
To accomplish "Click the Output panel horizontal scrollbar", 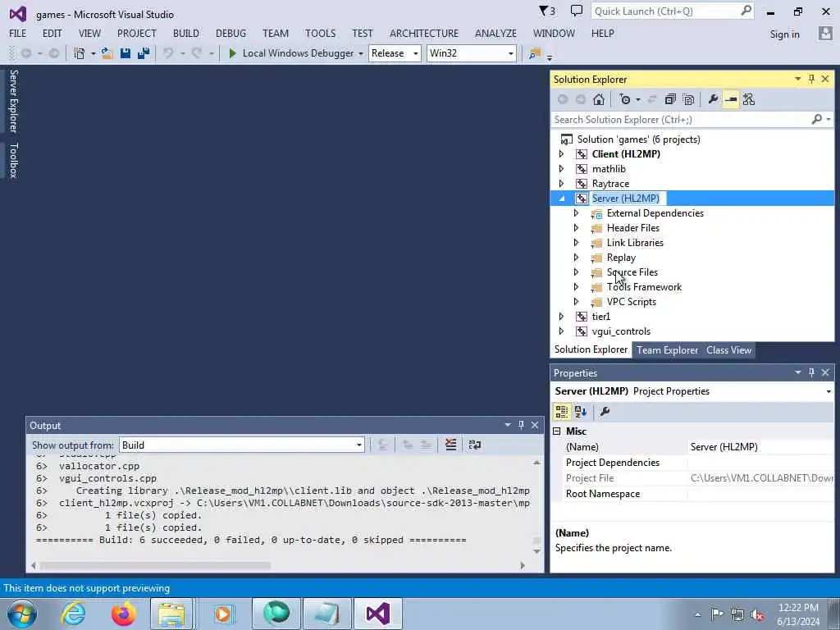I will click(155, 565).
